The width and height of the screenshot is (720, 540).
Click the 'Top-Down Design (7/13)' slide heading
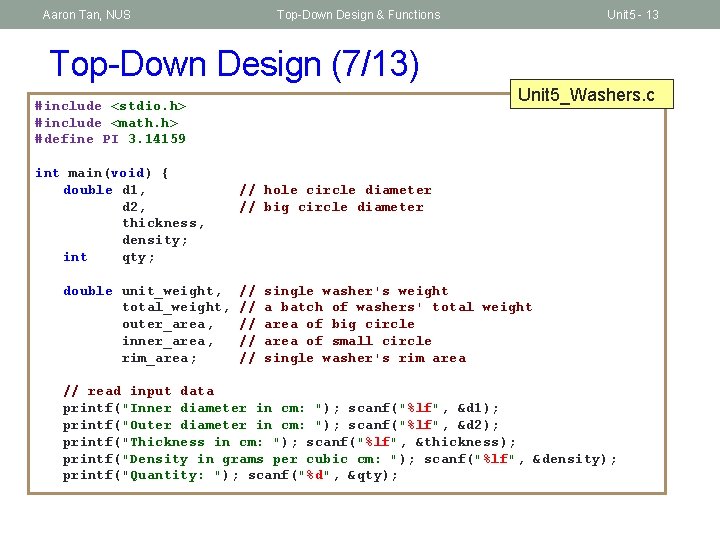click(234, 64)
